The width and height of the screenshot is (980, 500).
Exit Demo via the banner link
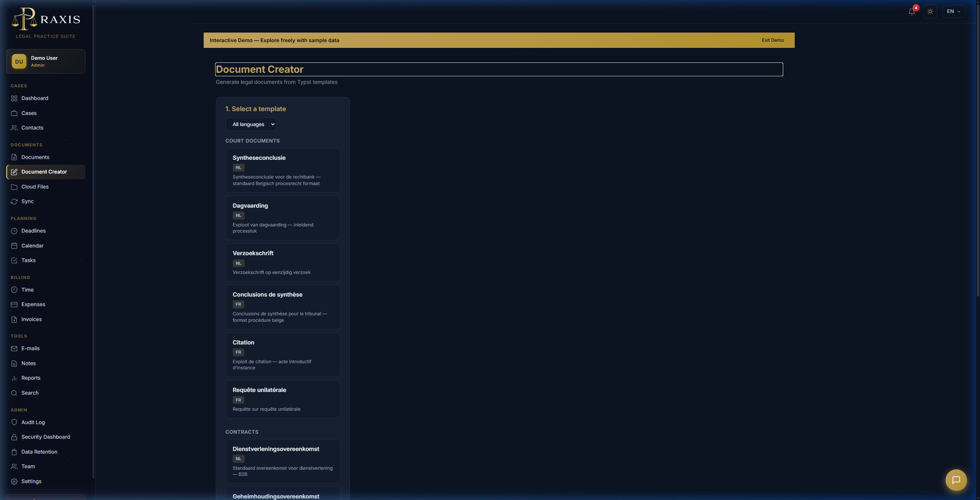pos(773,40)
